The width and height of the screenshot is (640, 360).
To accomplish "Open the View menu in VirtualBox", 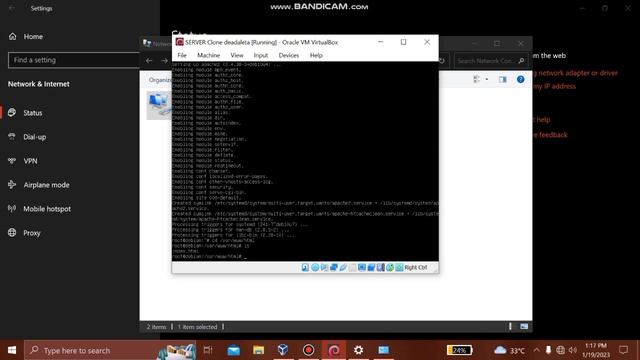I will tap(237, 55).
